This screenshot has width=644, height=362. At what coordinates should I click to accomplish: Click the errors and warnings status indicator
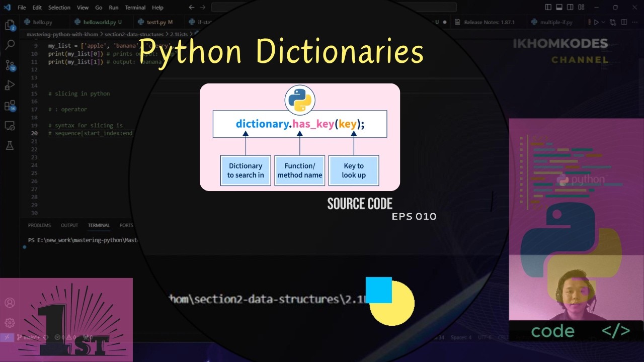coord(66,337)
